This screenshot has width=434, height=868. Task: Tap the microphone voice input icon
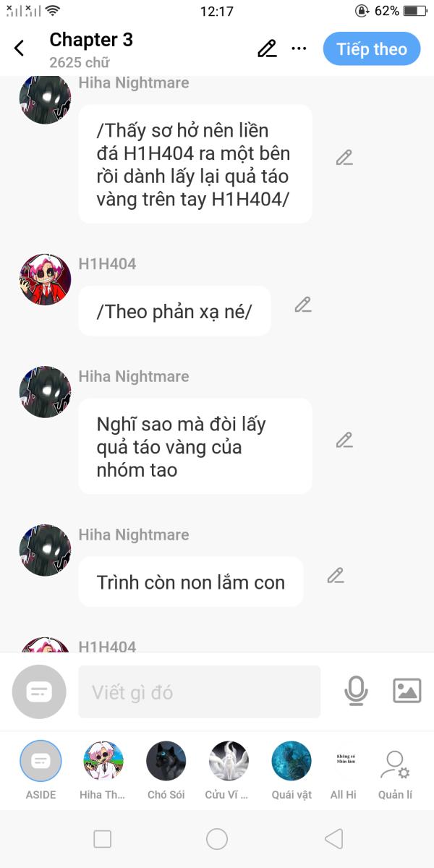click(x=356, y=692)
